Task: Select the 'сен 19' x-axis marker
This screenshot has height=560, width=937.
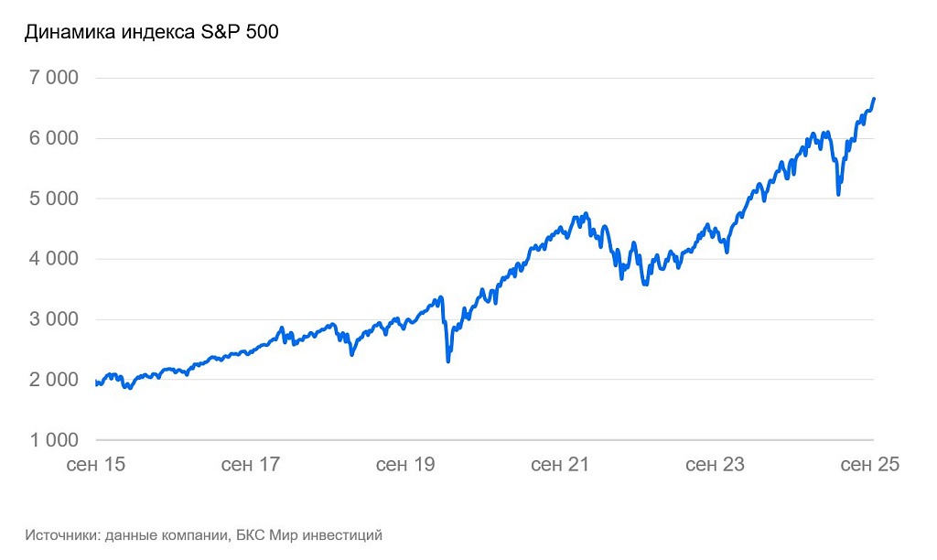Action: point(405,464)
